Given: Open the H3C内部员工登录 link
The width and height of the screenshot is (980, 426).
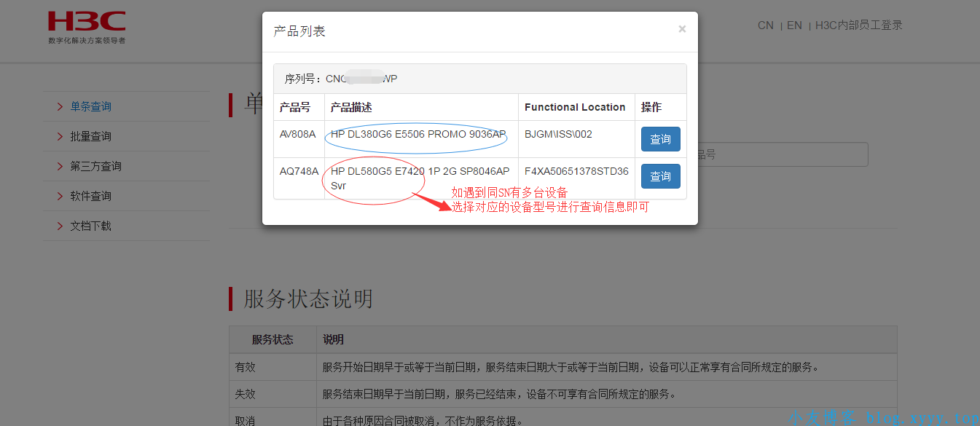Looking at the screenshot, I should click(x=858, y=25).
